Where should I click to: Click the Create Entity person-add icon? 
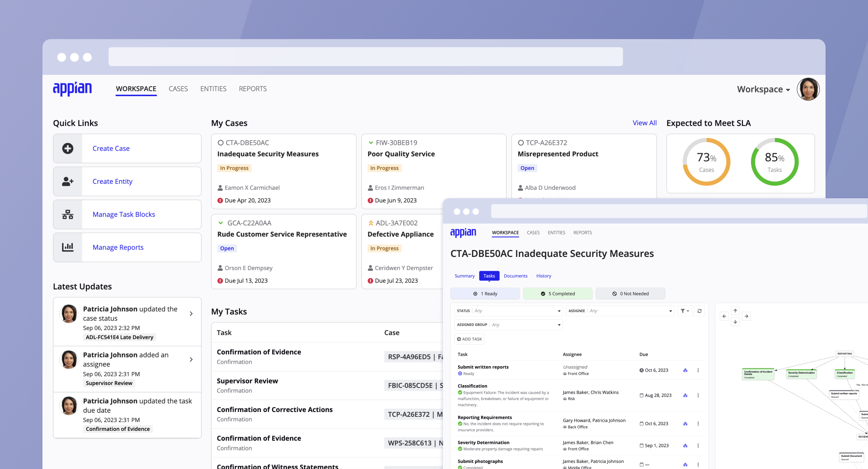pos(67,181)
